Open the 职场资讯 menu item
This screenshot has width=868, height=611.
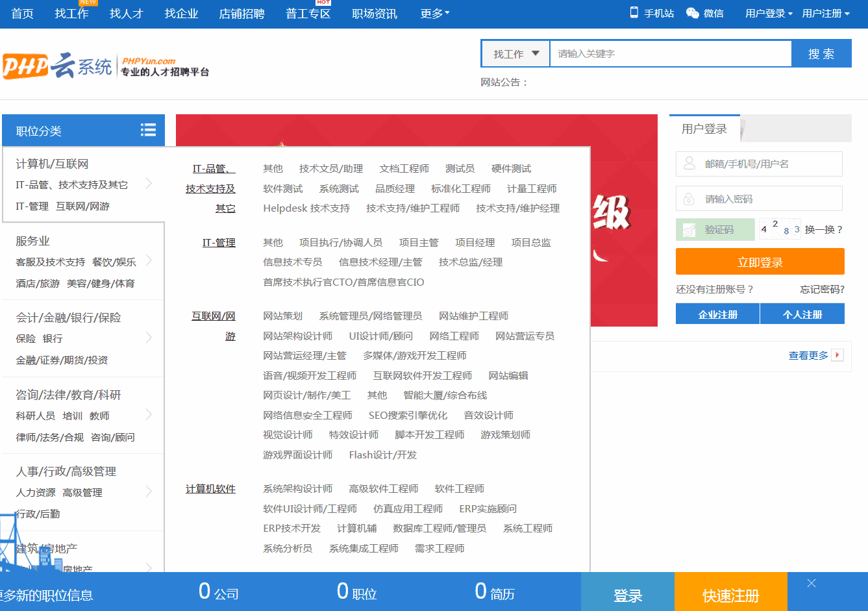click(373, 12)
